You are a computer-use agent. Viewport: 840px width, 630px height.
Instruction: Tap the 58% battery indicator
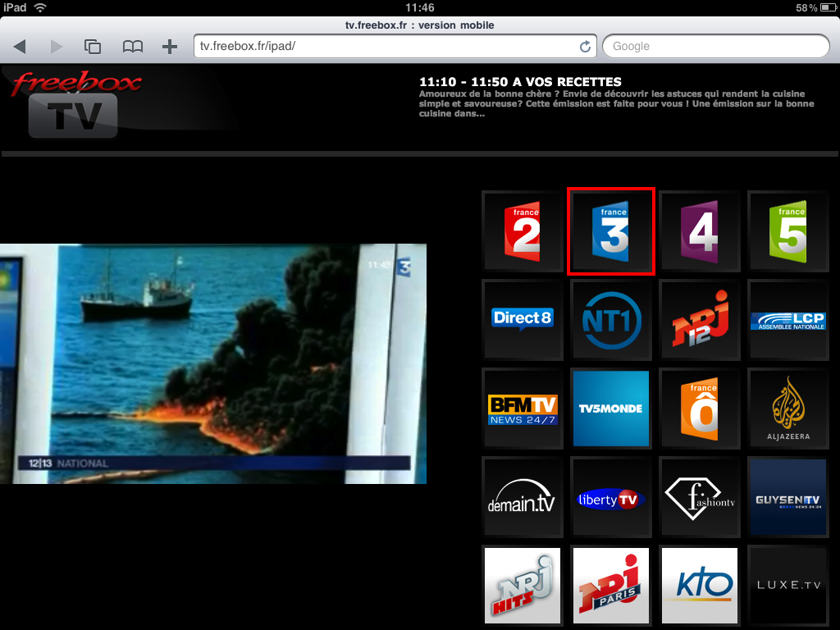coord(815,7)
